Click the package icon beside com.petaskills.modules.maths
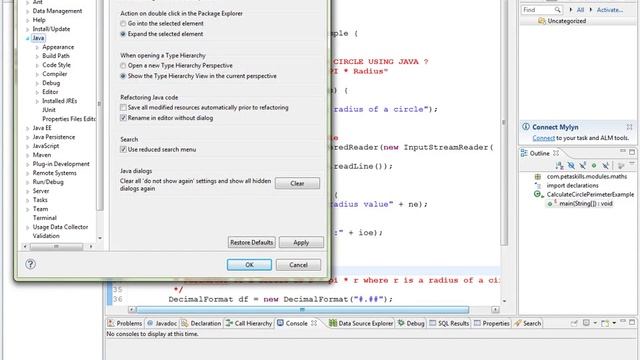Image resolution: width=640 pixels, height=360 pixels. tap(538, 177)
